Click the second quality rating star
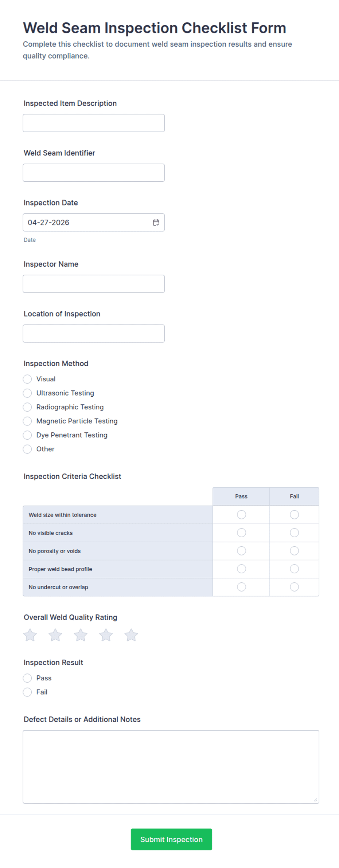339x868 pixels. [55, 635]
